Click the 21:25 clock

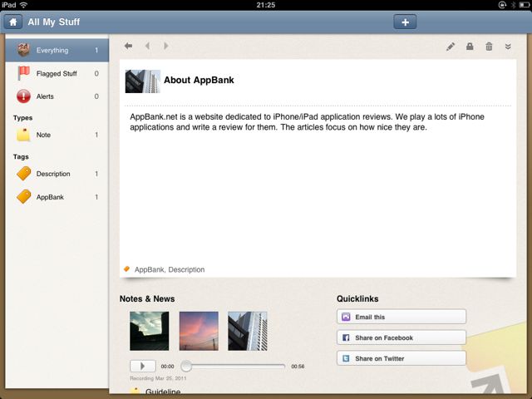pos(266,5)
